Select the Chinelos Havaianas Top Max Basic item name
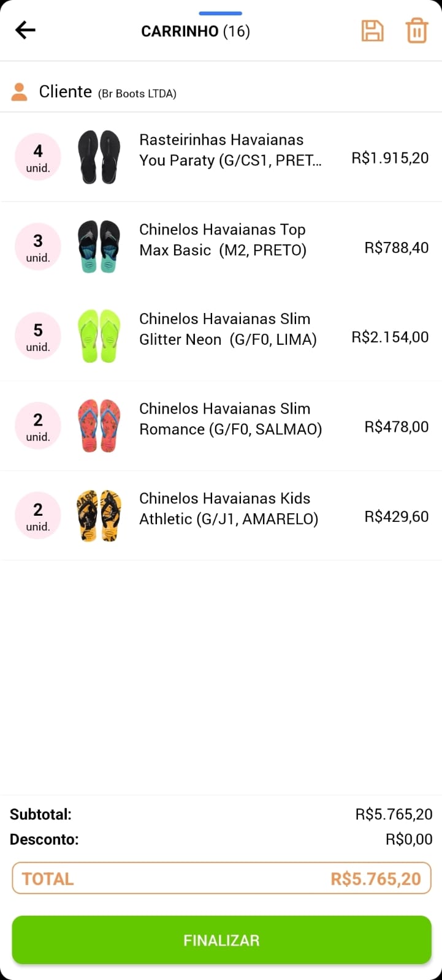 [223, 239]
